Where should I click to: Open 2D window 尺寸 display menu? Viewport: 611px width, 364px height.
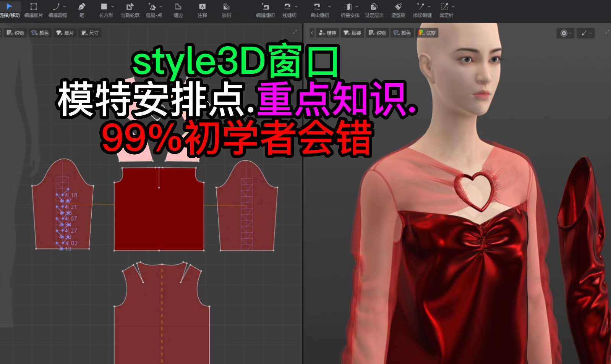tap(90, 33)
